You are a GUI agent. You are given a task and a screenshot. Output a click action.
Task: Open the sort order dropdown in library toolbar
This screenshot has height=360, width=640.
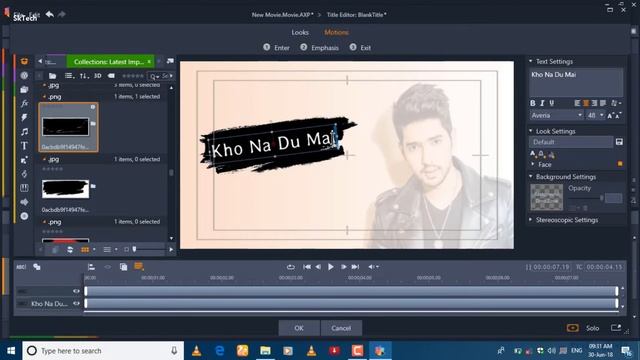click(84, 76)
